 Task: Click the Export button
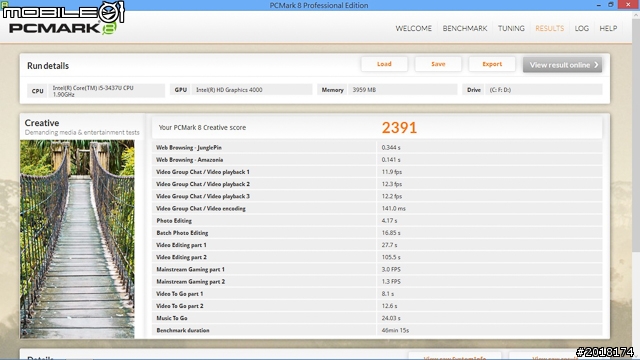[x=492, y=64]
